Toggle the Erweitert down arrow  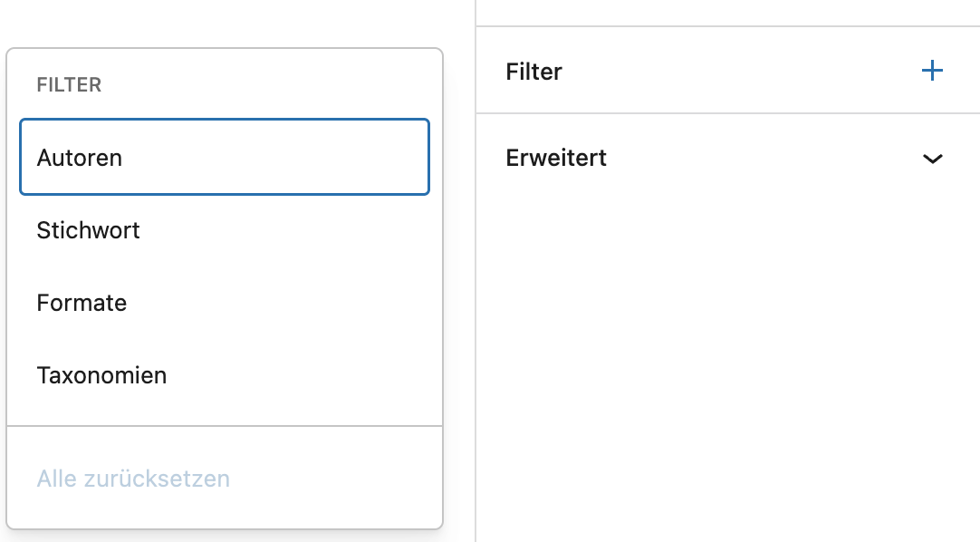click(x=932, y=159)
